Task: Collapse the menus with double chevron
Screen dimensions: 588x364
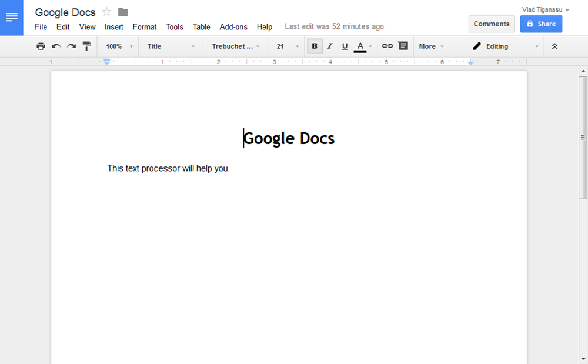Action: [x=554, y=46]
